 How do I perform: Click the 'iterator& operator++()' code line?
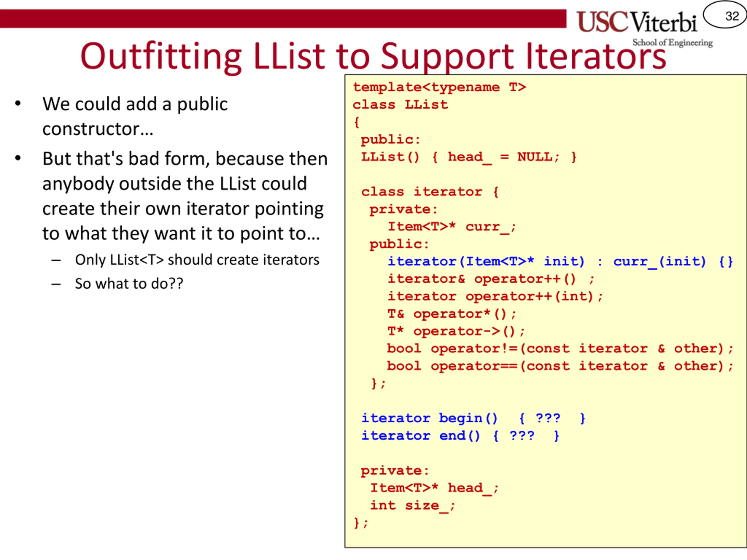(x=490, y=279)
